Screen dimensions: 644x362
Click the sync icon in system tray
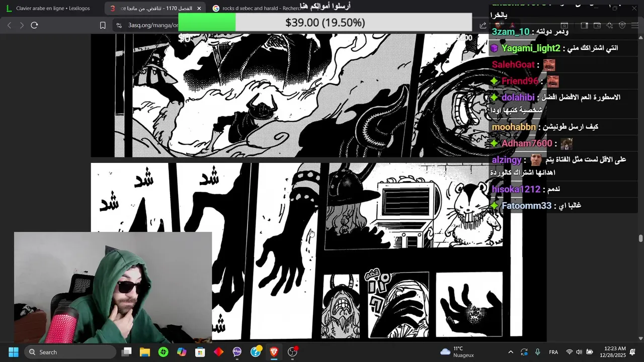click(x=524, y=352)
